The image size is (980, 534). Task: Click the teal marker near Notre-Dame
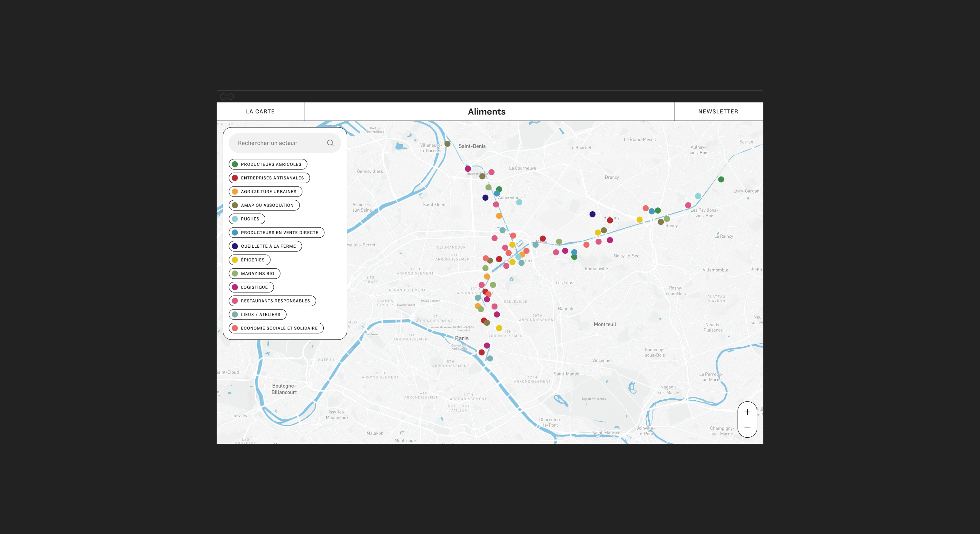pos(490,358)
